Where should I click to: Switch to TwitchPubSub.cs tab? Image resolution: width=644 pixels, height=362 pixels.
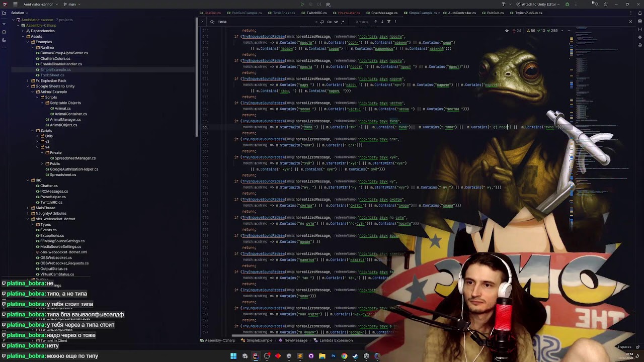[x=526, y=13]
